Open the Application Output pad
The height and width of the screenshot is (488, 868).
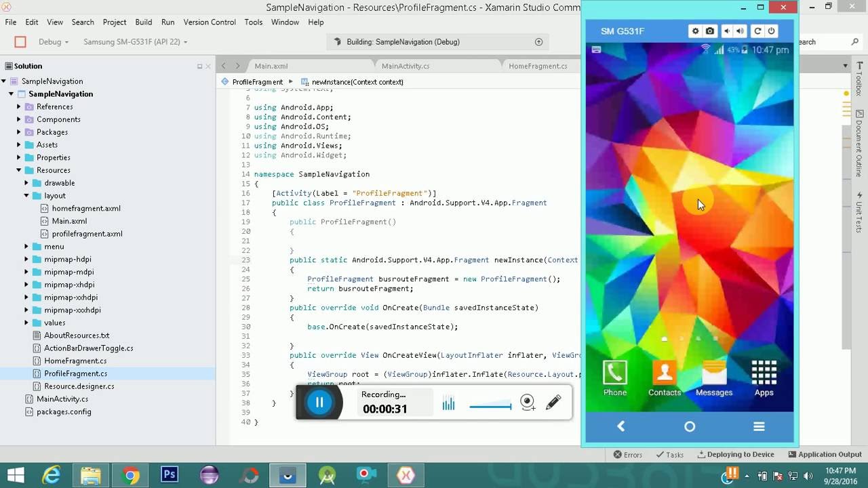[825, 455]
